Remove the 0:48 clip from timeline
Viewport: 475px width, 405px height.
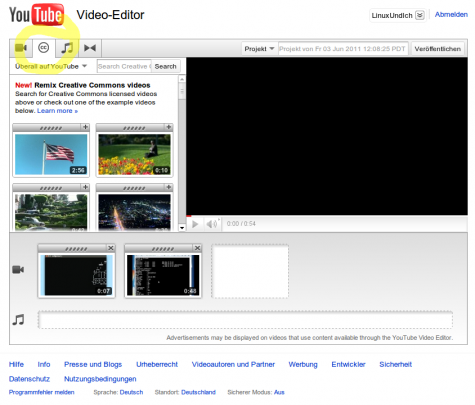(x=197, y=248)
